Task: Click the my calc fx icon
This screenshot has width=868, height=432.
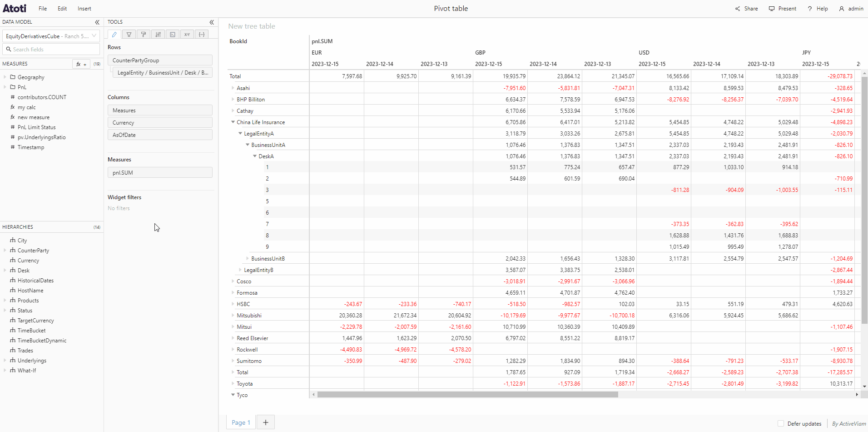Action: (13, 107)
